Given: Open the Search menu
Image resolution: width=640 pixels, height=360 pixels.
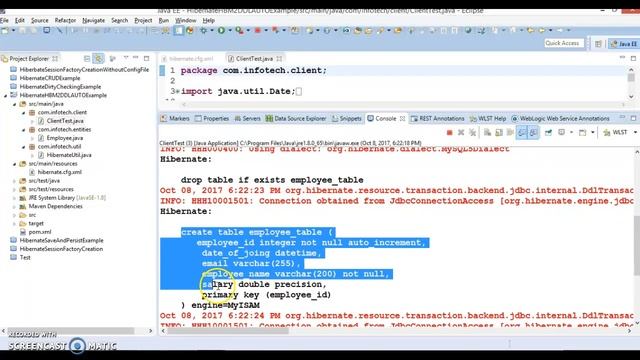Looking at the screenshot, I should click(120, 20).
